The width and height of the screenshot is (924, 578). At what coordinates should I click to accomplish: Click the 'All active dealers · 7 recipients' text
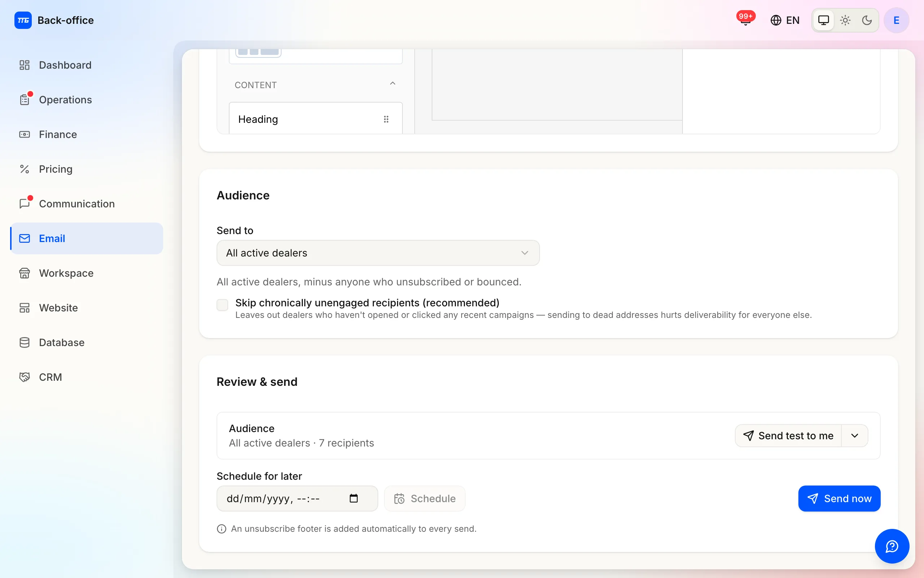click(301, 443)
